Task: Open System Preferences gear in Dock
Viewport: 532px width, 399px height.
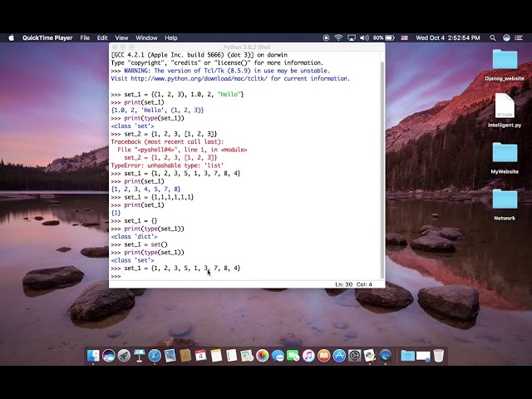Action: point(355,356)
